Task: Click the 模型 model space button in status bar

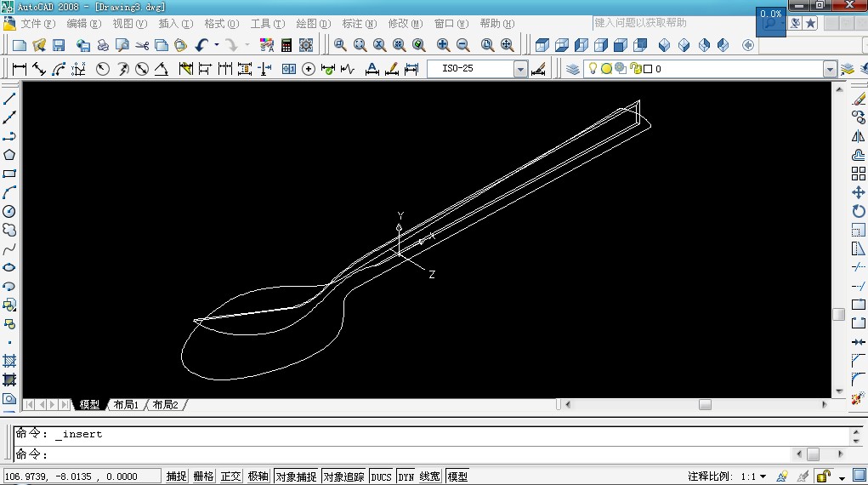Action: pos(457,476)
